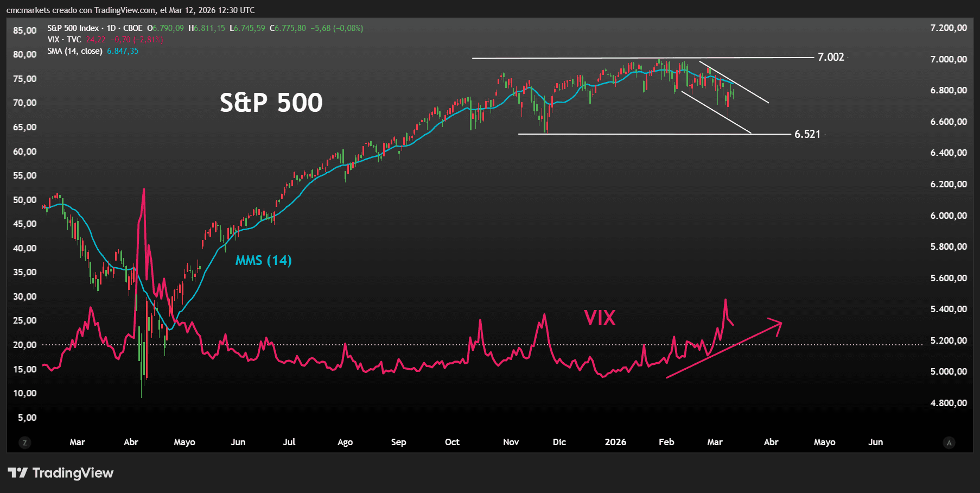Expand the 1D timeframe selector in the legend
The width and height of the screenshot is (980, 493).
[112, 28]
